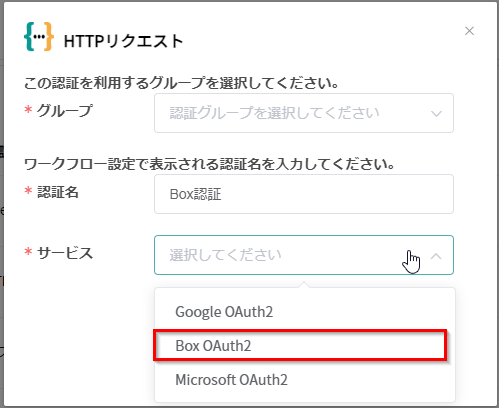Click the サービス field label
499x408 pixels.
coord(65,253)
